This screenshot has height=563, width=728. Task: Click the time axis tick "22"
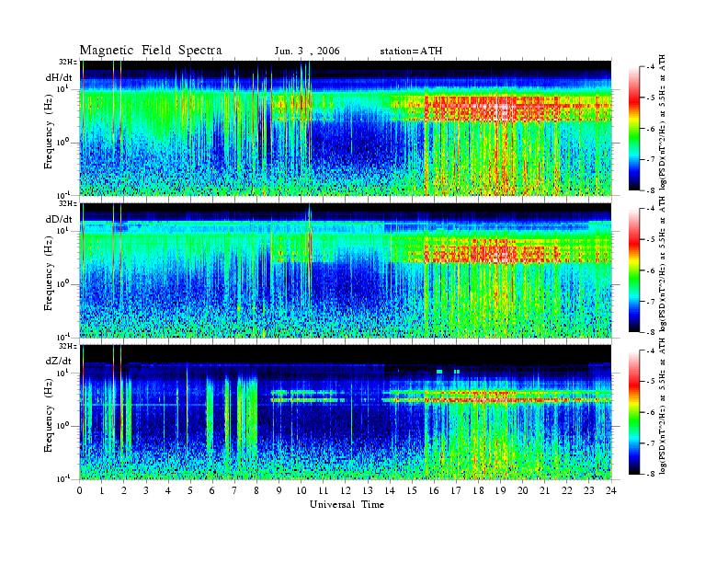coord(567,490)
